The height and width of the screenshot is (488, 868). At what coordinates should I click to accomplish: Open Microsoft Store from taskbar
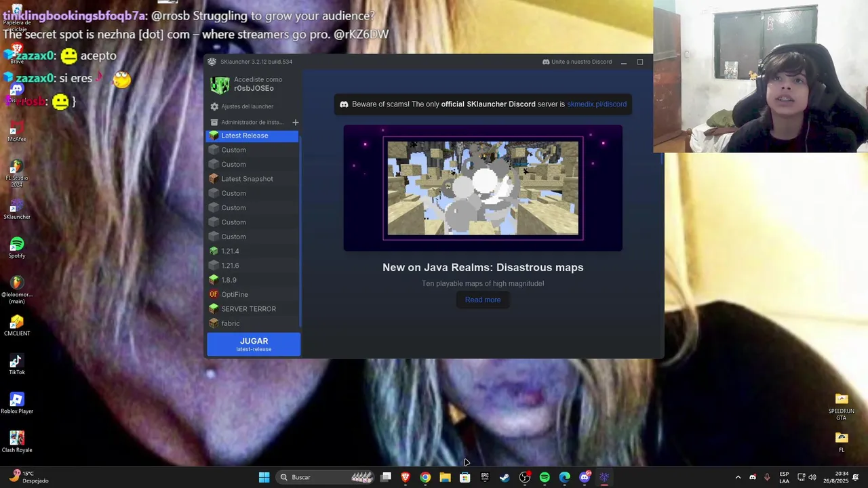[465, 477]
